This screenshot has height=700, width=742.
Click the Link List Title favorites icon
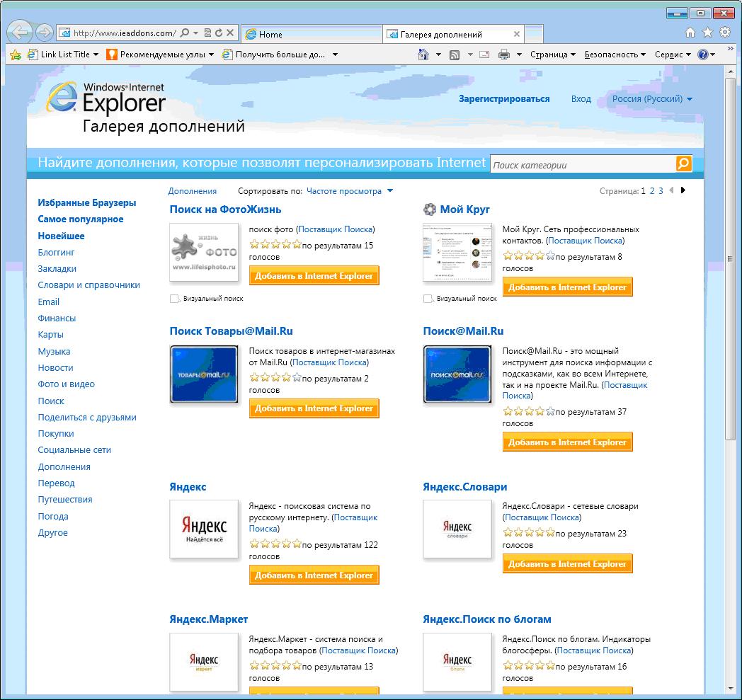32,54
